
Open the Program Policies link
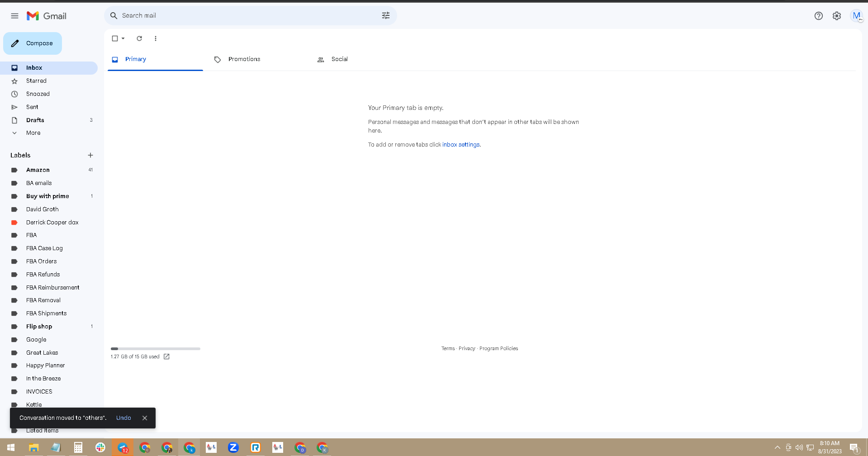[498, 348]
